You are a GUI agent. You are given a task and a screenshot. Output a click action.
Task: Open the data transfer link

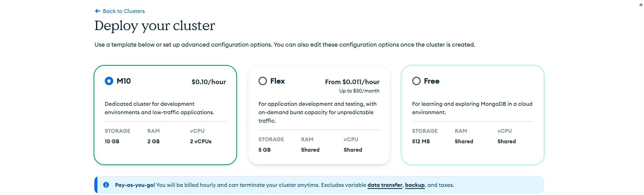click(x=385, y=185)
